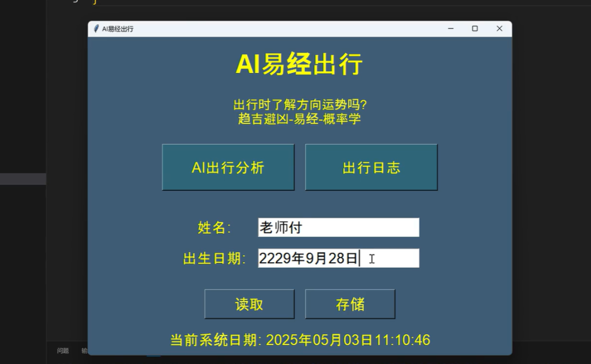Click the 当前系统日期 status line
The image size is (591, 364).
point(300,340)
